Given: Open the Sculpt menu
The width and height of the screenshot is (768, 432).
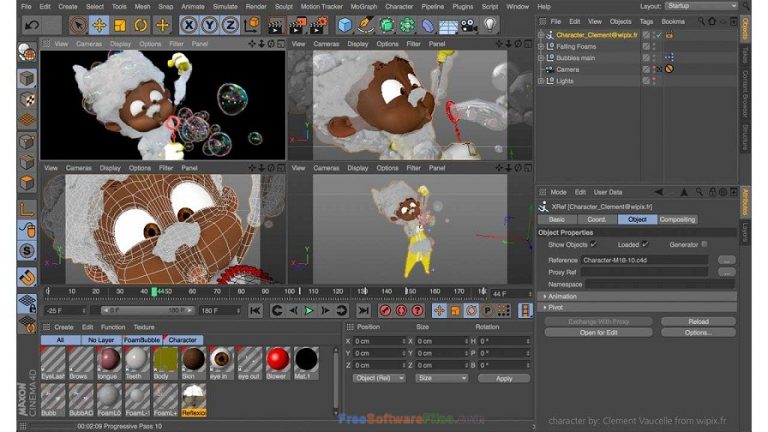Looking at the screenshot, I should pyautogui.click(x=284, y=6).
